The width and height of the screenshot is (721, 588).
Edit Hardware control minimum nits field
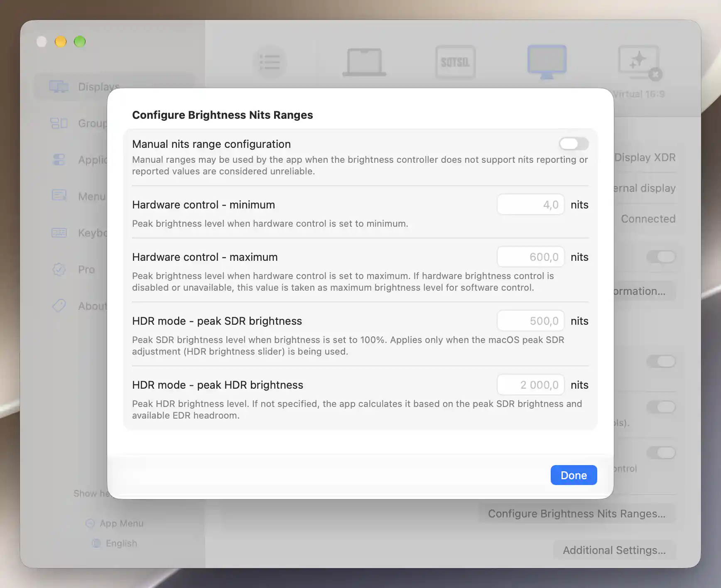click(531, 204)
